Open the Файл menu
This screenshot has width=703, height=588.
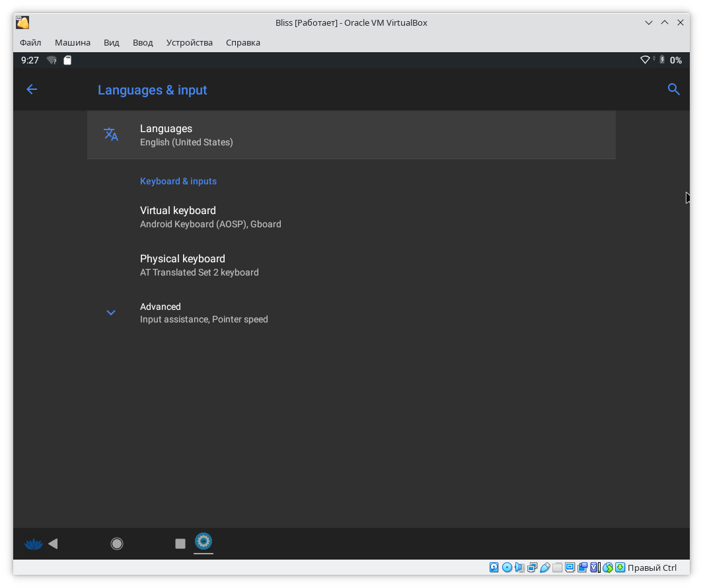(30, 42)
